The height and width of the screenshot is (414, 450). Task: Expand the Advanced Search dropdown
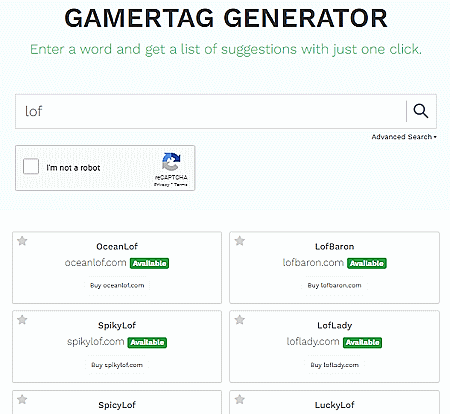click(x=404, y=137)
